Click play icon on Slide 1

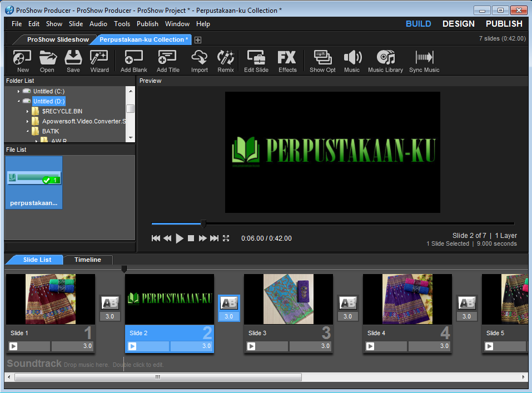(13, 346)
